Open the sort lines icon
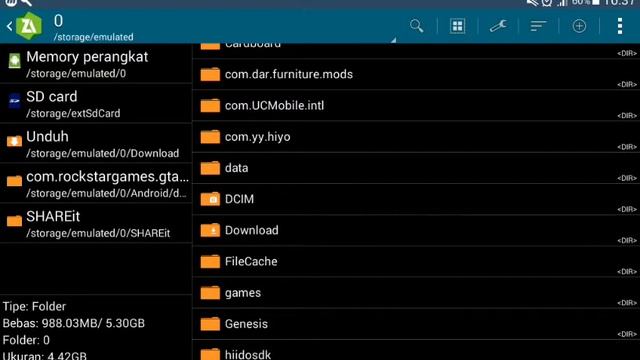Screen dimensions: 640x360 tap(538, 26)
